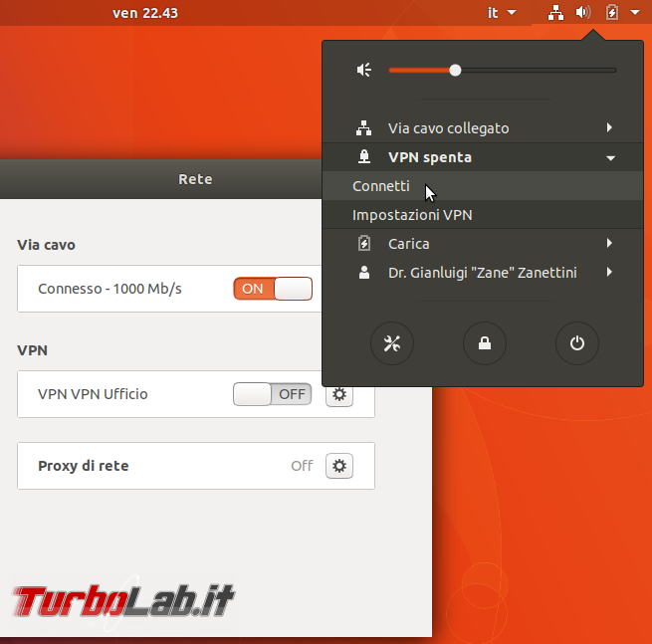Viewport: 652px width, 644px height.
Task: Open the power off button
Action: 577,343
